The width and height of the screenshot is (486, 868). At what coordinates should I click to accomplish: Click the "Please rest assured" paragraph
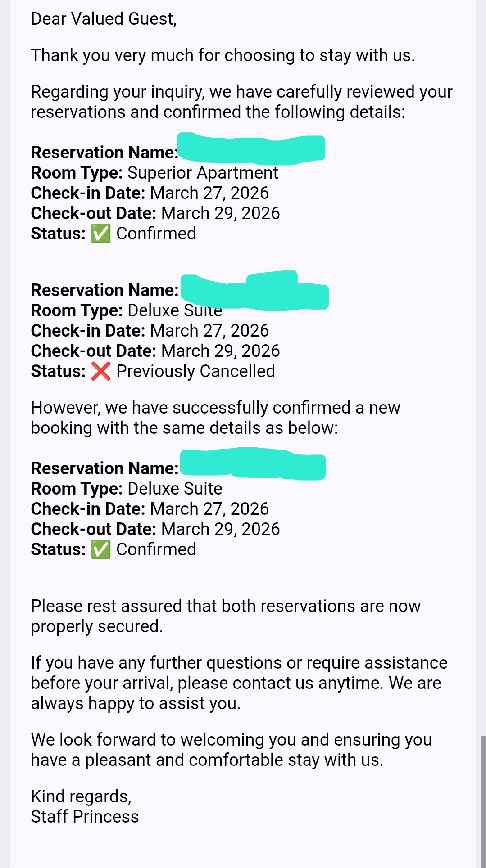coord(225,616)
